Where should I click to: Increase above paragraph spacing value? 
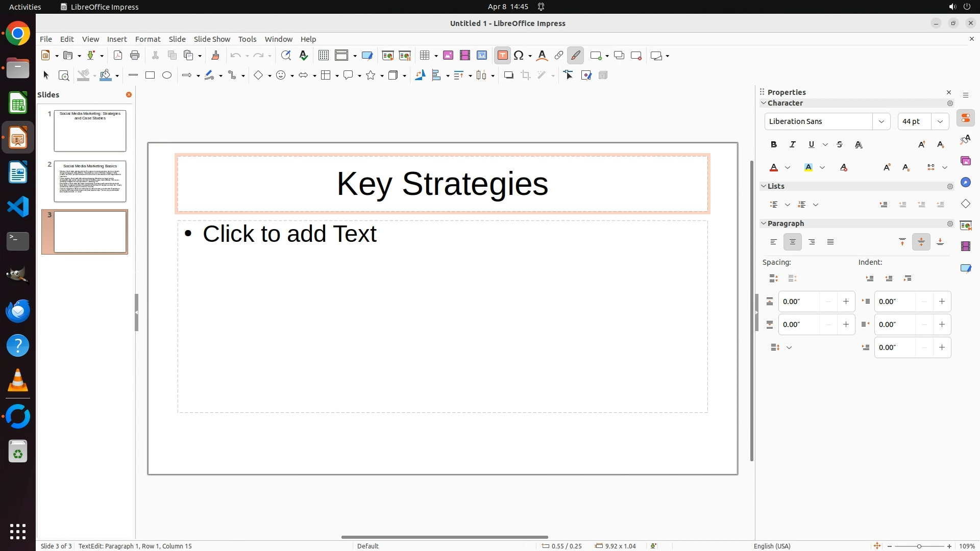coord(846,302)
